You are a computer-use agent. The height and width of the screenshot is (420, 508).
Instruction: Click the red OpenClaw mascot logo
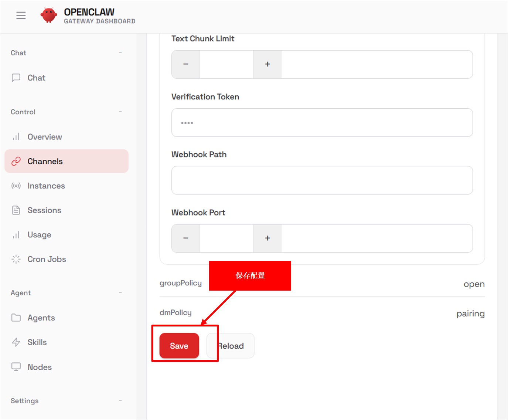[x=49, y=16]
